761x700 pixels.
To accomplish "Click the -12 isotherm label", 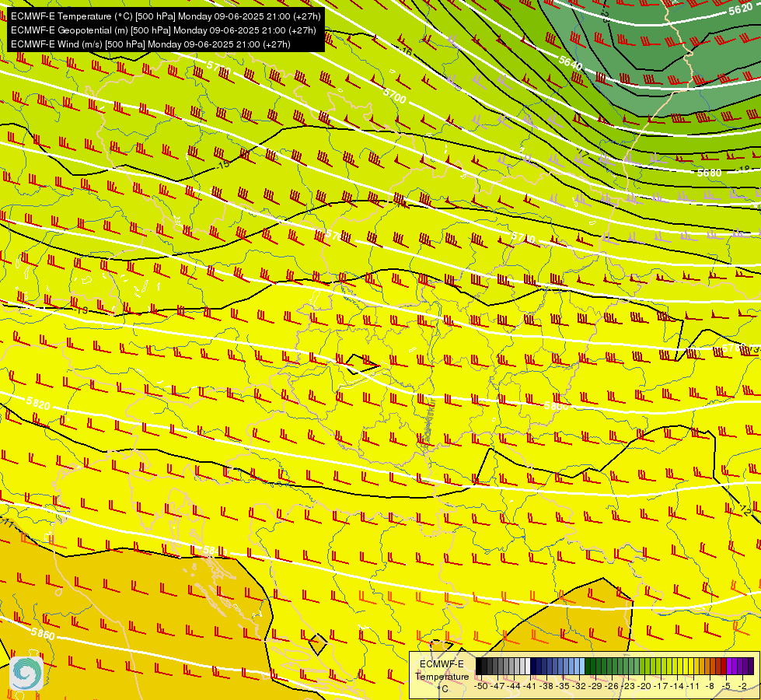I will point(745,509).
